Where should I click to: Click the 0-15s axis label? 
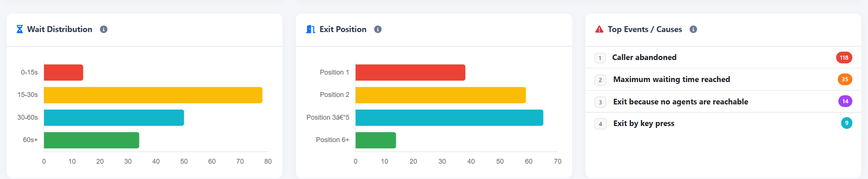point(29,72)
